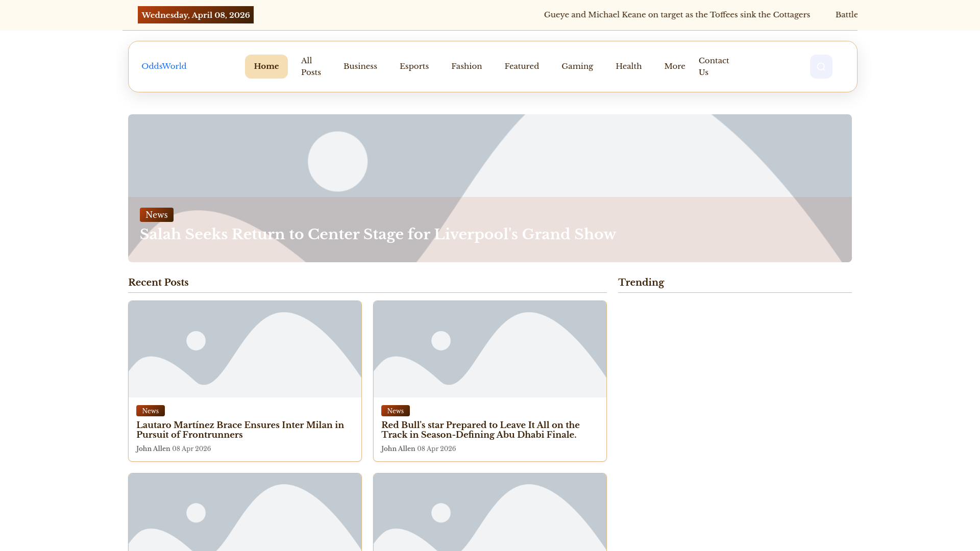The image size is (980, 551).
Task: Open the OddsWorld site logo link
Action: tap(164, 66)
